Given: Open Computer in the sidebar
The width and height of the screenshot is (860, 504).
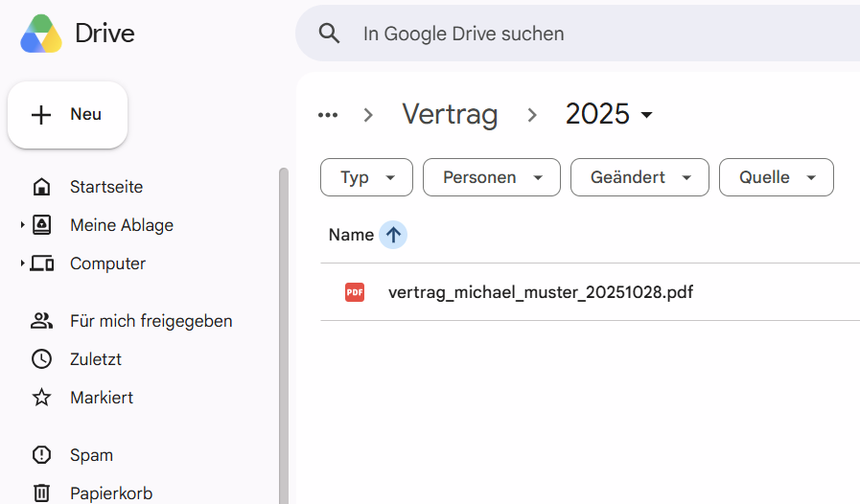Looking at the screenshot, I should point(107,263).
